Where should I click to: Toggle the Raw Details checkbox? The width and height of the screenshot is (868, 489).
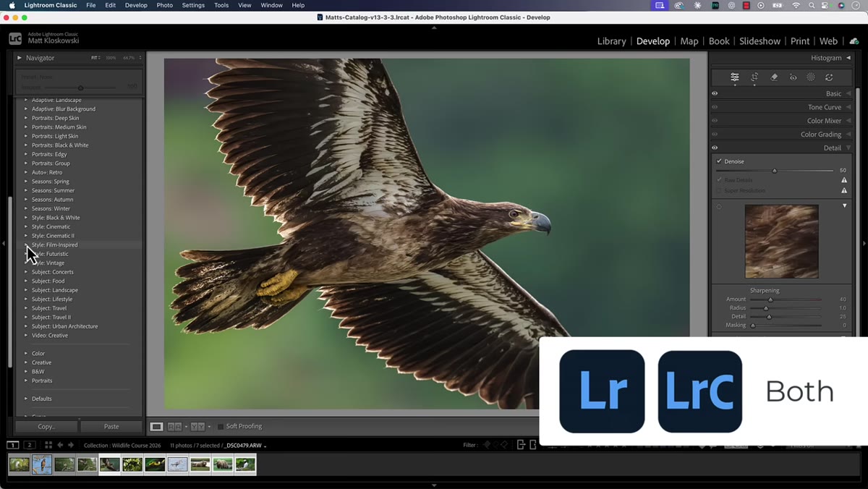click(719, 180)
